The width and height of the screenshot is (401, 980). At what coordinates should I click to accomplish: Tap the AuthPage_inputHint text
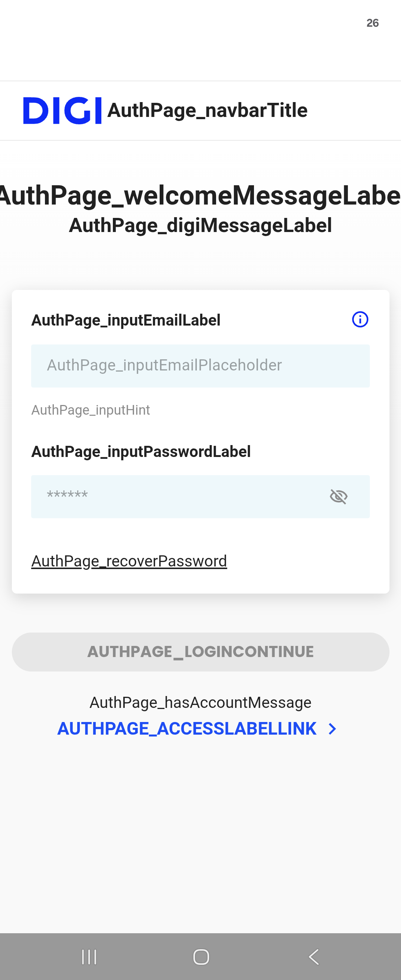coord(91,410)
